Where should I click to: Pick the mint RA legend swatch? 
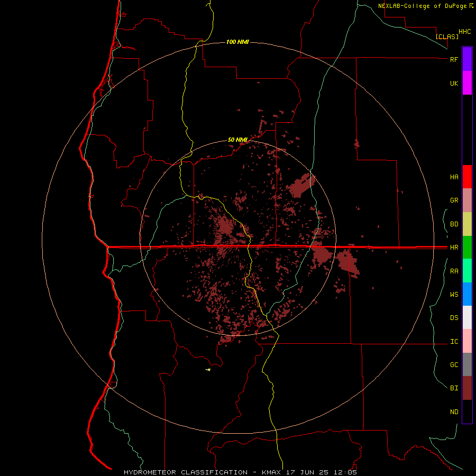tap(467, 271)
